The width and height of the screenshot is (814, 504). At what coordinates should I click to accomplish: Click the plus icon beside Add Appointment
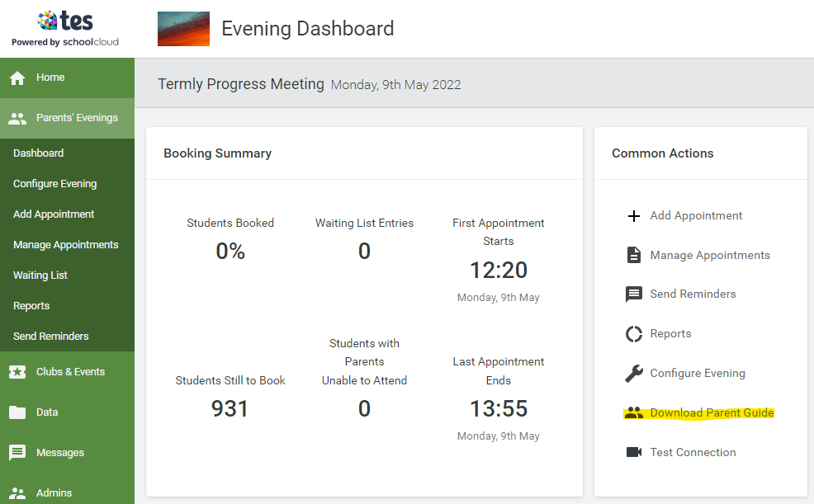tap(634, 216)
